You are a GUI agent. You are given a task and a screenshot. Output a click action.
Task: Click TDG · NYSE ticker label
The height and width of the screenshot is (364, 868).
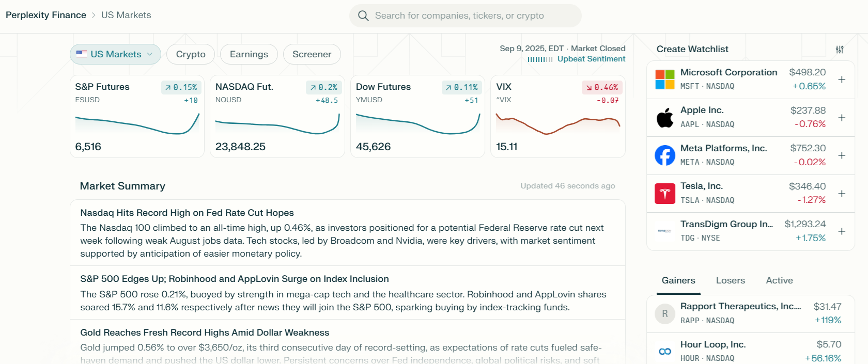tap(700, 238)
